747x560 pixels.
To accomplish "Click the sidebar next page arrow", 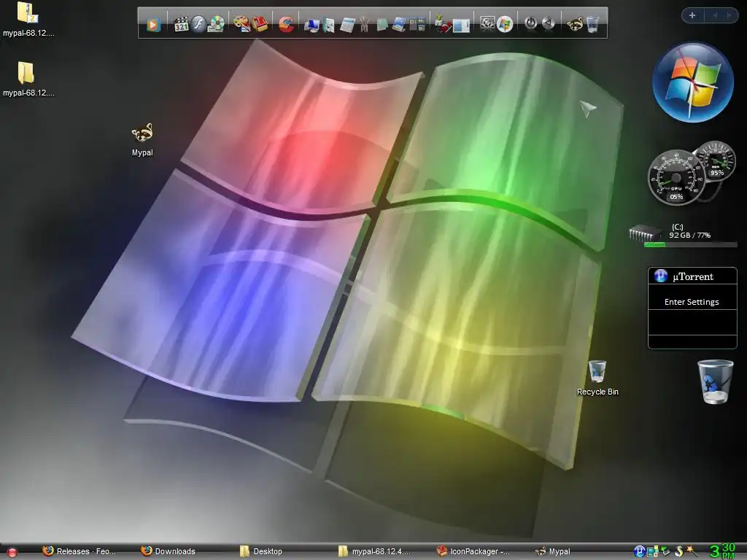I will click(729, 15).
